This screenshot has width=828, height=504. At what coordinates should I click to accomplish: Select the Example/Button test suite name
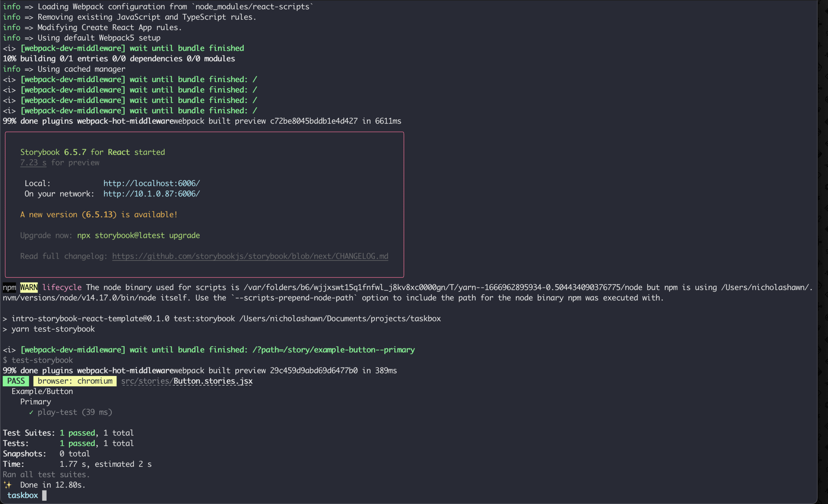point(42,391)
